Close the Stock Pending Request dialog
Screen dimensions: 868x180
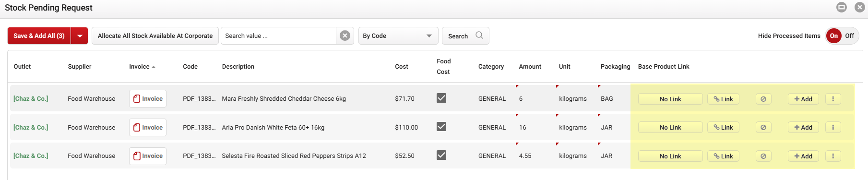(x=860, y=7)
